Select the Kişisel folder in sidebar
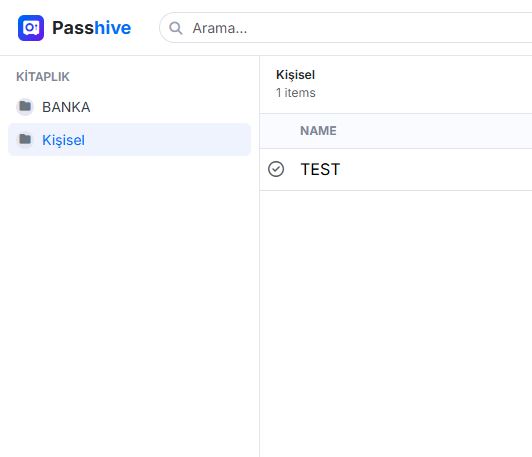The height and width of the screenshot is (457, 532). [x=129, y=140]
